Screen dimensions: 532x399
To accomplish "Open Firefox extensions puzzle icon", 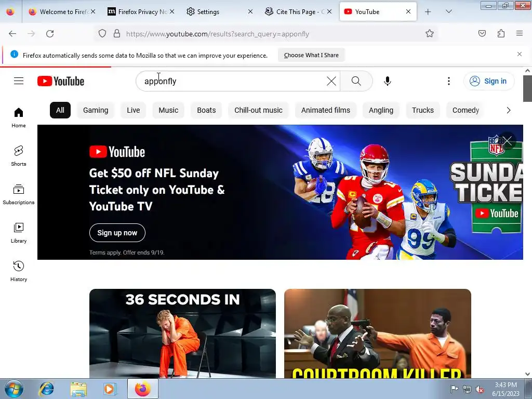I will pos(501,33).
